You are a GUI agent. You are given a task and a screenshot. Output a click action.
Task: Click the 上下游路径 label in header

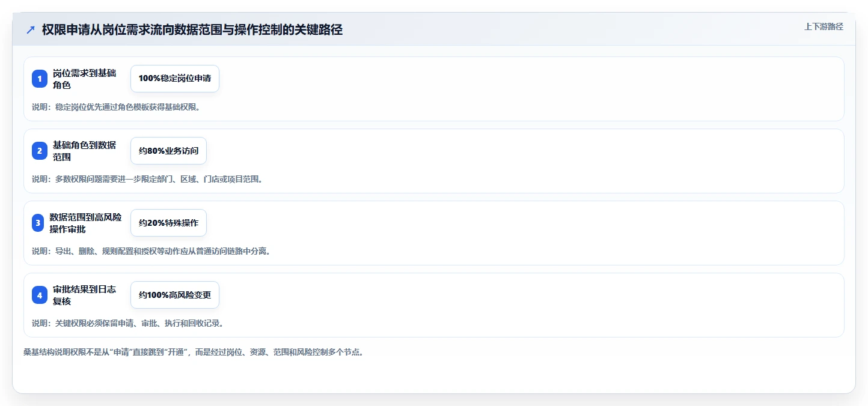click(x=824, y=26)
